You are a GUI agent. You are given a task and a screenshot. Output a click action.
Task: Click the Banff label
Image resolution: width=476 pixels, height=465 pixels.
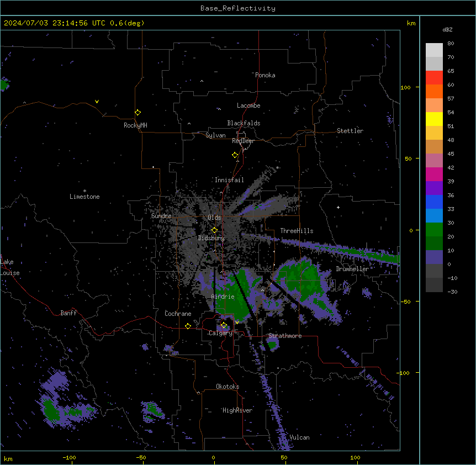pyautogui.click(x=68, y=313)
